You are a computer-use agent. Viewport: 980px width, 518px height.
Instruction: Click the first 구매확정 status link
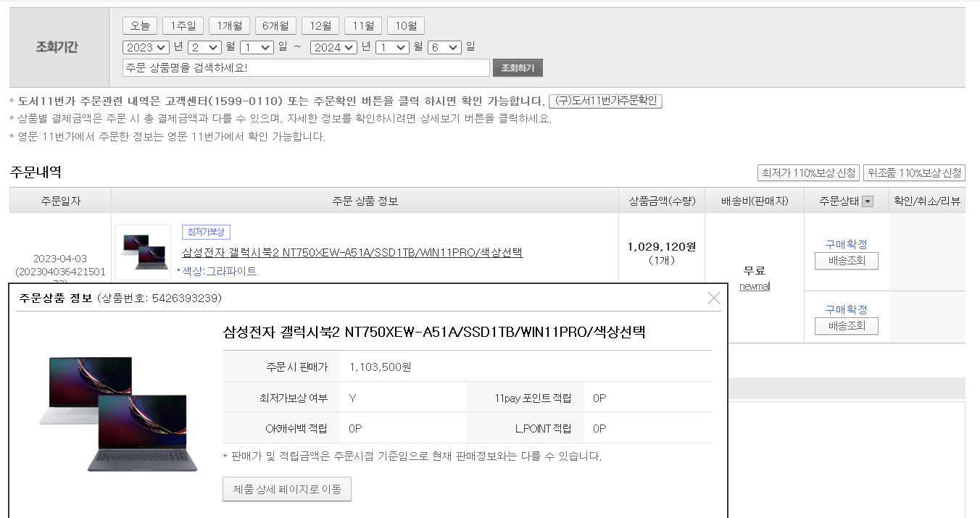point(846,244)
